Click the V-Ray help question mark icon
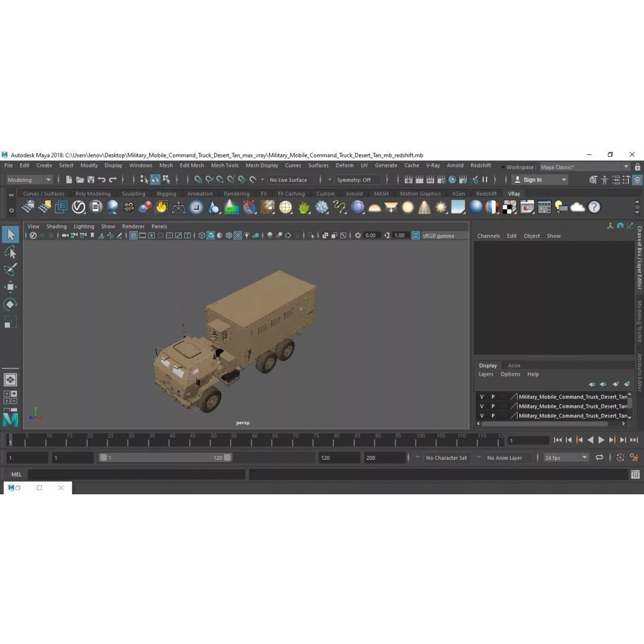 595,208
